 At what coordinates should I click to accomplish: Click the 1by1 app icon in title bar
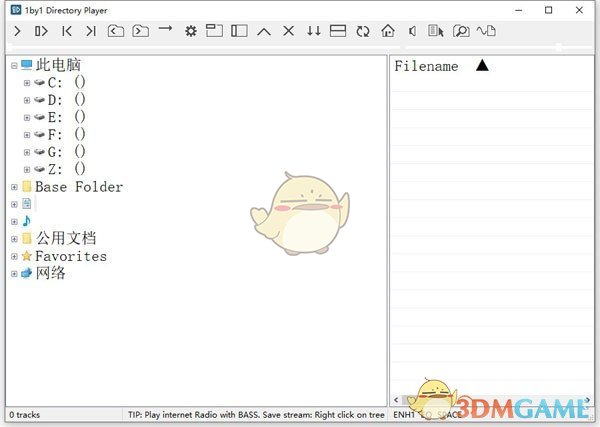(x=16, y=10)
